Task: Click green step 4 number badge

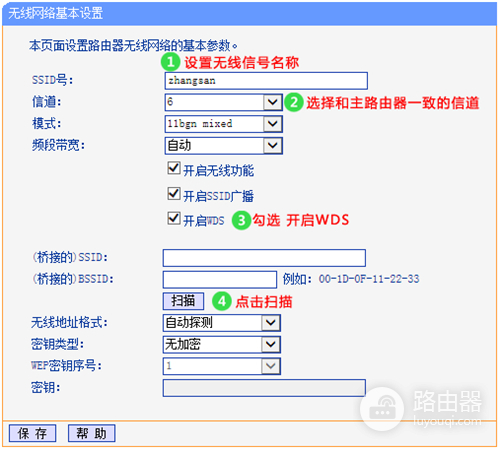Action: coord(222,302)
